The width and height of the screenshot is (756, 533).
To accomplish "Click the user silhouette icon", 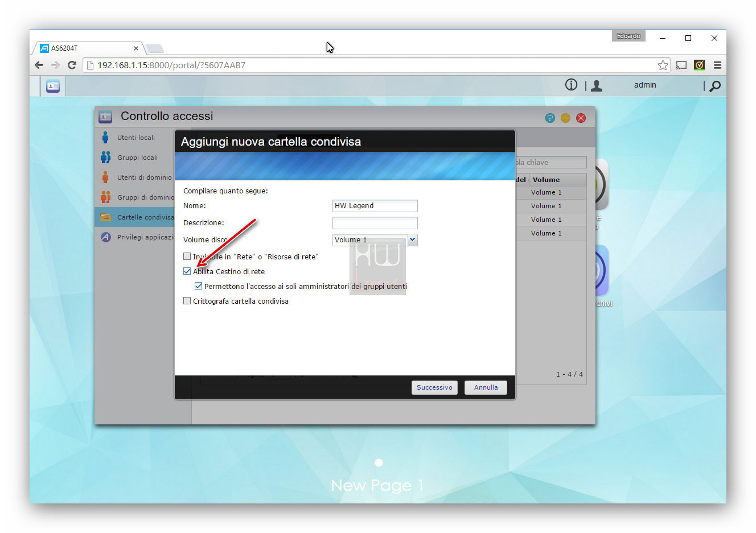I will [x=597, y=85].
